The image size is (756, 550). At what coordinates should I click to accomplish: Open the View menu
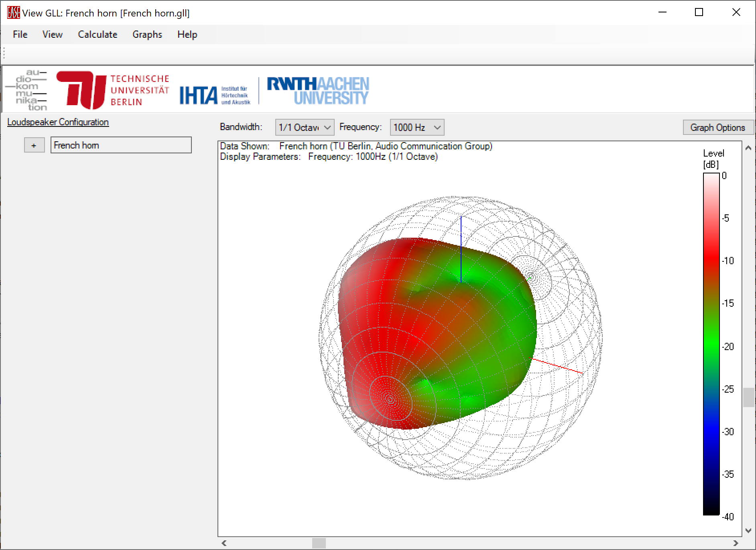point(53,35)
